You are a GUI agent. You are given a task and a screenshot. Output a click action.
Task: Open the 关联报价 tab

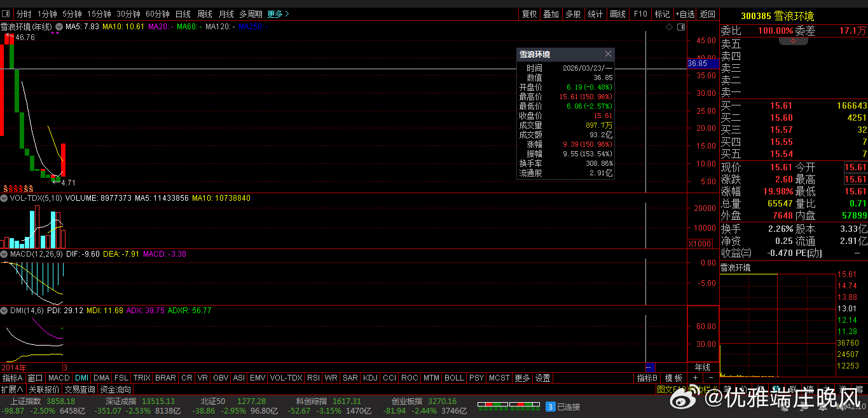[x=44, y=389]
